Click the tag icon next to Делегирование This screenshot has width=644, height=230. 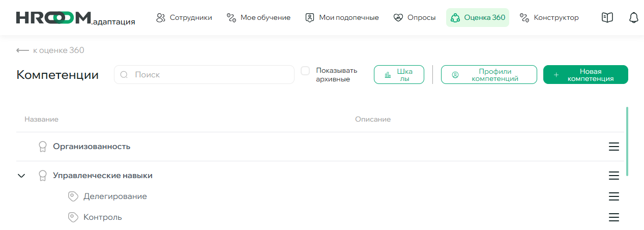pyautogui.click(x=73, y=196)
